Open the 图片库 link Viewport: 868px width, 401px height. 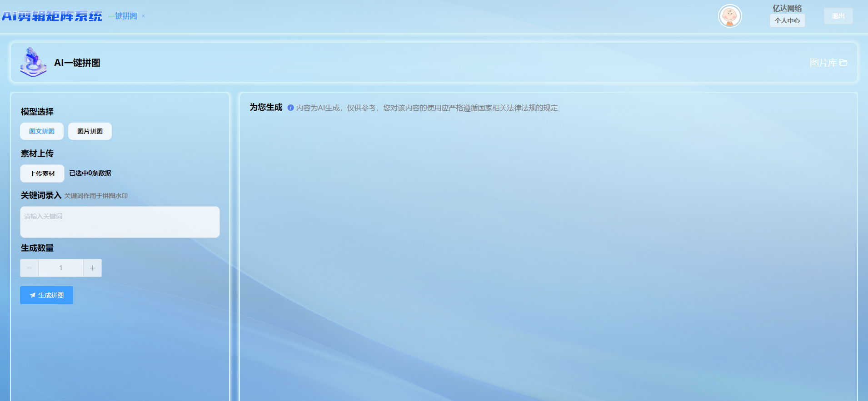(823, 63)
